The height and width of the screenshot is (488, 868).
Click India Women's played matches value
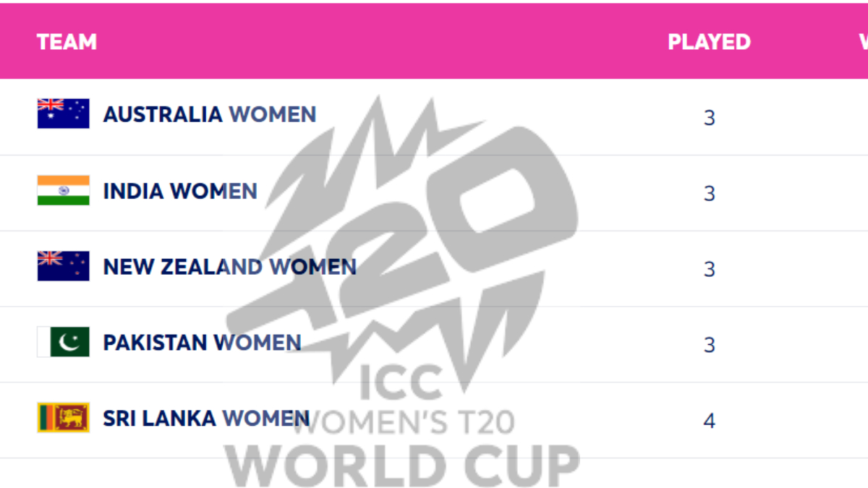tap(709, 194)
